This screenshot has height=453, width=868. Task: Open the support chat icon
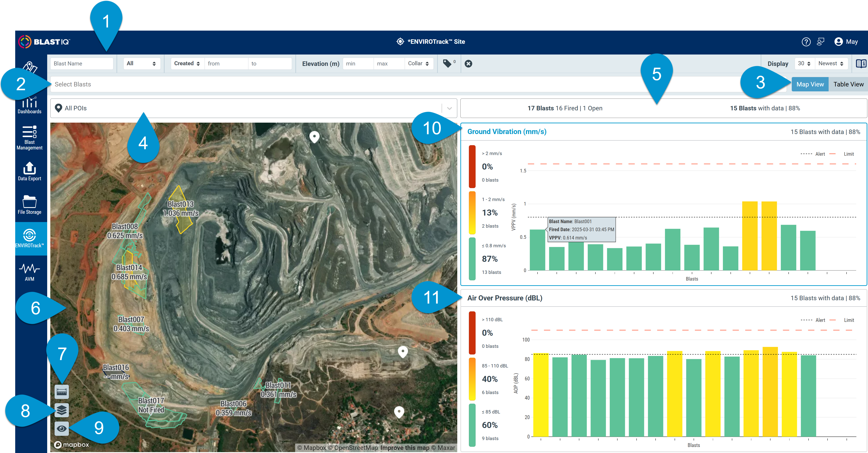(821, 42)
